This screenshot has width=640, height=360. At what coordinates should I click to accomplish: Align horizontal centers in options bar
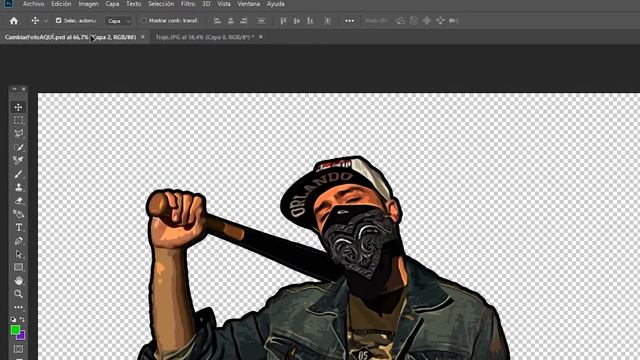coord(231,20)
